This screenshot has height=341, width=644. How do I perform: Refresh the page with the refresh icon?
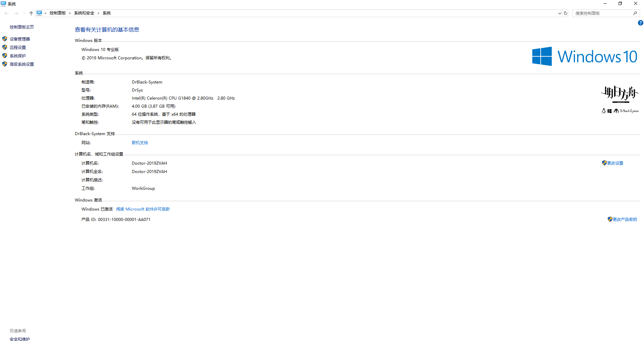pos(566,13)
